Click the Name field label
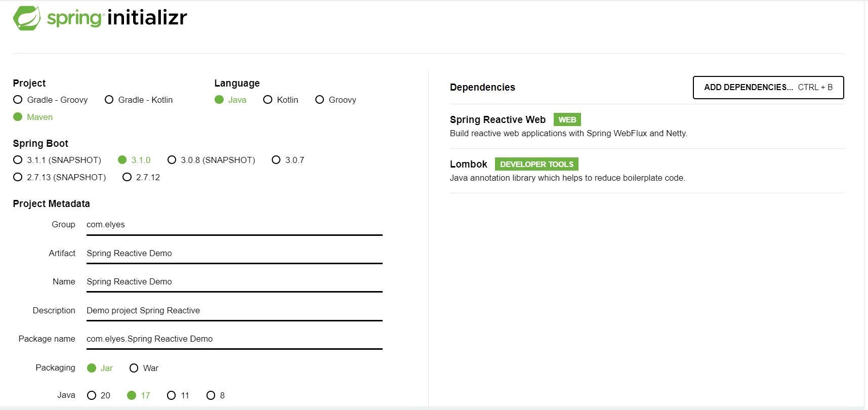 [64, 281]
